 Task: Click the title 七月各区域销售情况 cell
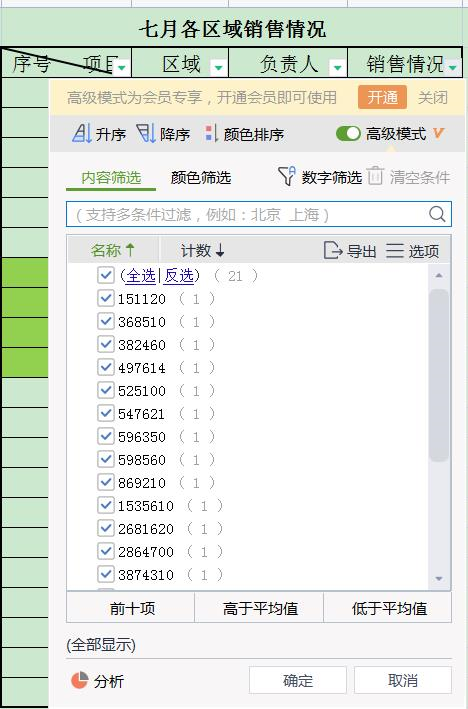coord(232,29)
